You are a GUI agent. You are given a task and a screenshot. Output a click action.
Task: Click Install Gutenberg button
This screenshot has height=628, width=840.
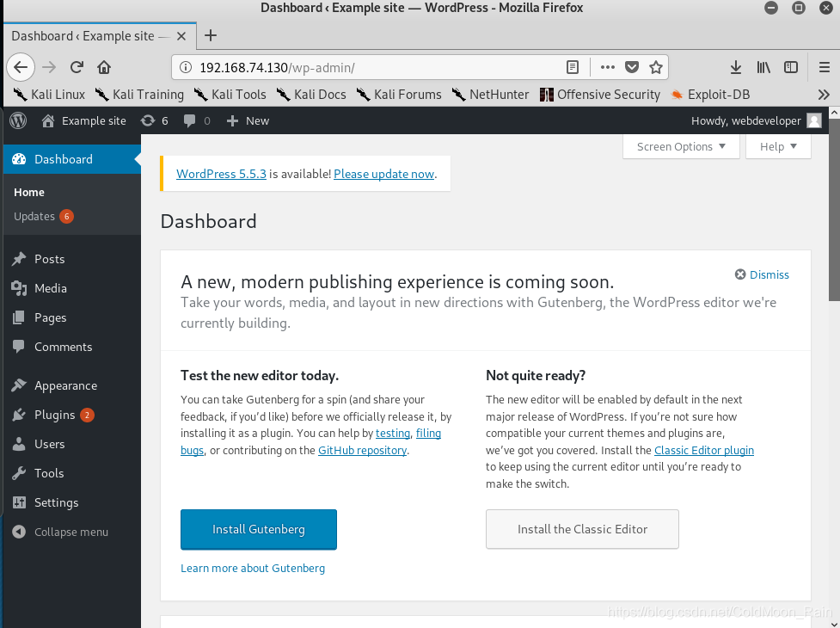[259, 529]
